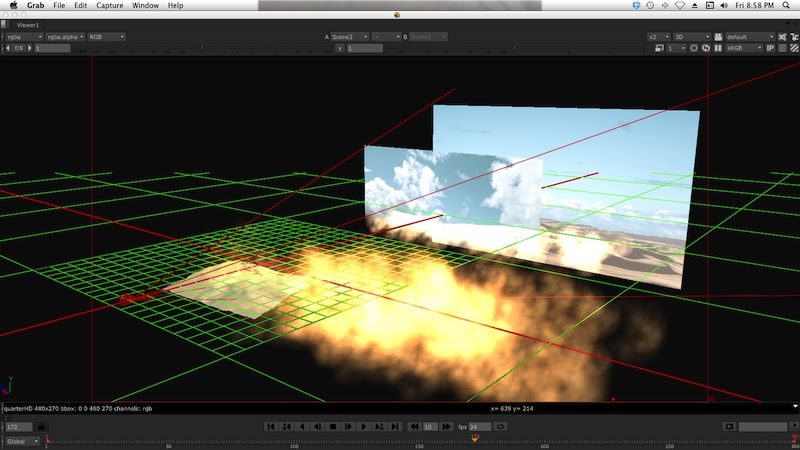Open the rgba channel set dropdown
This screenshot has width=800, height=450.
(24, 37)
